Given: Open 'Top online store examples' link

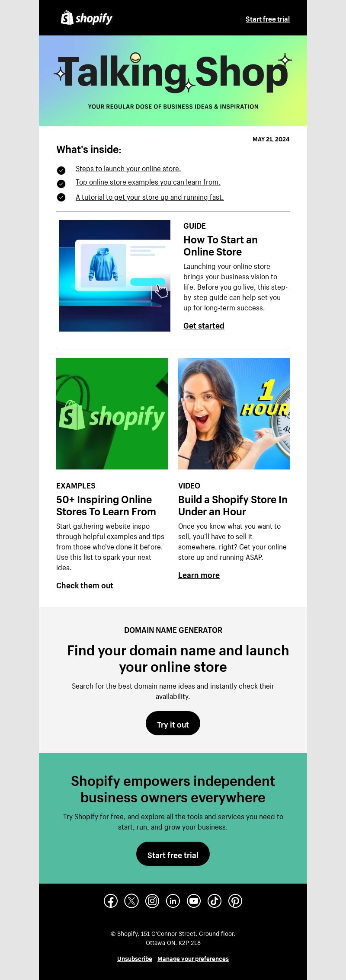Looking at the screenshot, I should click(x=148, y=182).
